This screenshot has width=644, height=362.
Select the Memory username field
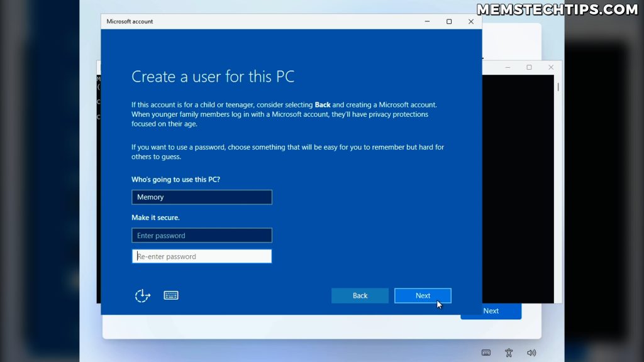coord(201,197)
